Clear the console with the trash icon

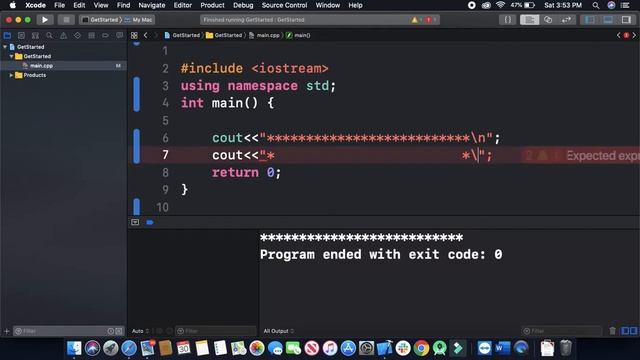pyautogui.click(x=612, y=331)
